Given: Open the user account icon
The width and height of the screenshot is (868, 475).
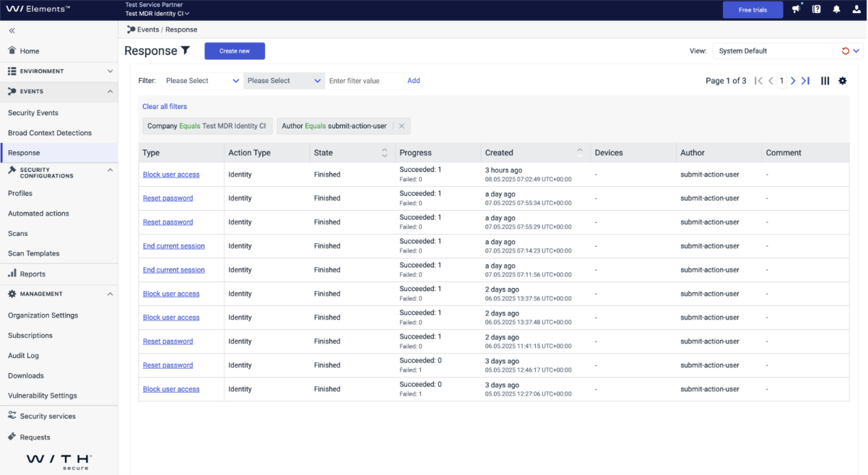Looking at the screenshot, I should click(856, 9).
